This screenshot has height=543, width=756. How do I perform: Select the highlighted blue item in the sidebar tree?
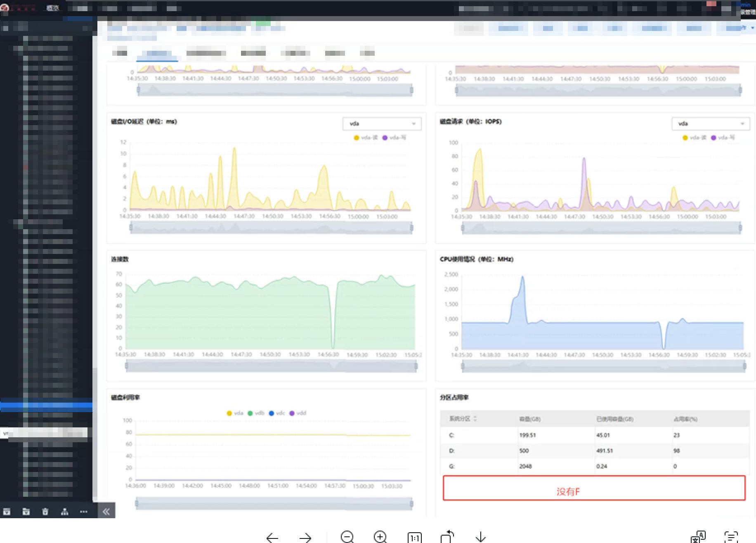(x=46, y=405)
